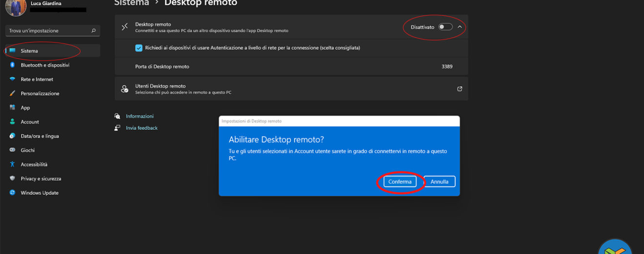Toggle the Desktop remoto switch on
The width and height of the screenshot is (644, 254).
(x=445, y=27)
